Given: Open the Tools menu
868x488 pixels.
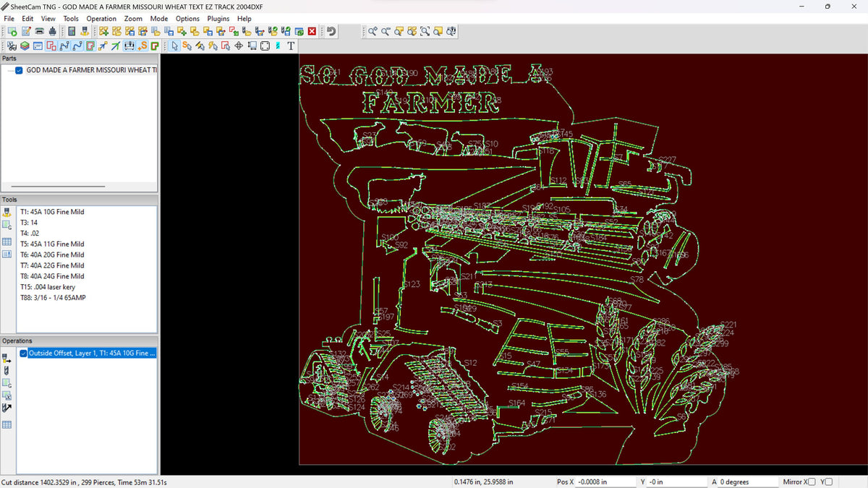Looking at the screenshot, I should tap(71, 18).
